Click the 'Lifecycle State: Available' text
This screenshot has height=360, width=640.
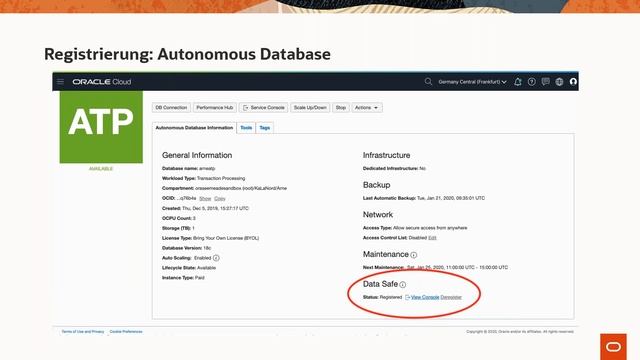pyautogui.click(x=189, y=268)
